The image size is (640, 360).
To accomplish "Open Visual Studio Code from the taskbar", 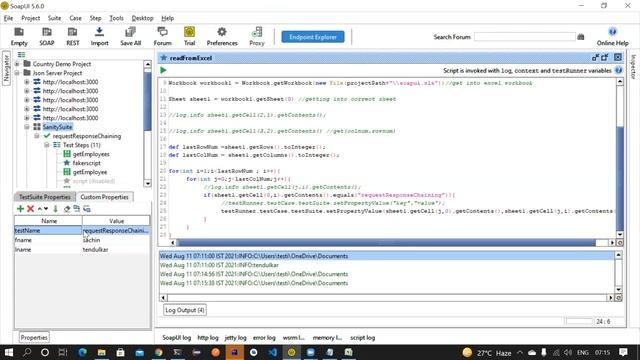I will [x=272, y=352].
